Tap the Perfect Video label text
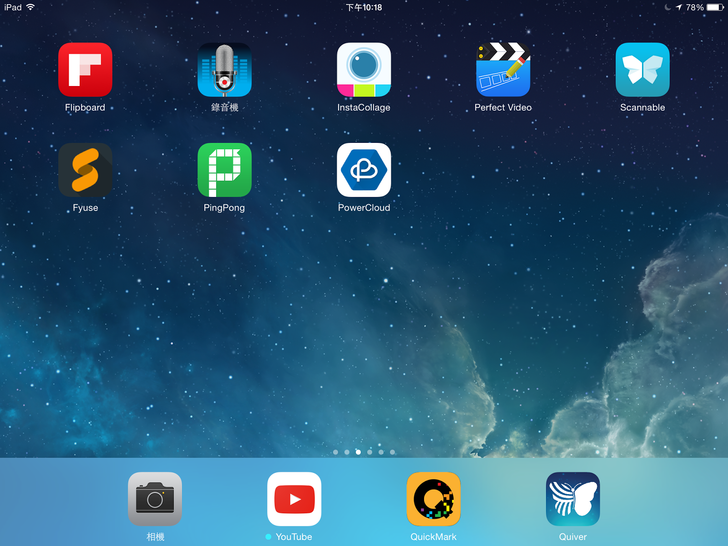 [503, 108]
